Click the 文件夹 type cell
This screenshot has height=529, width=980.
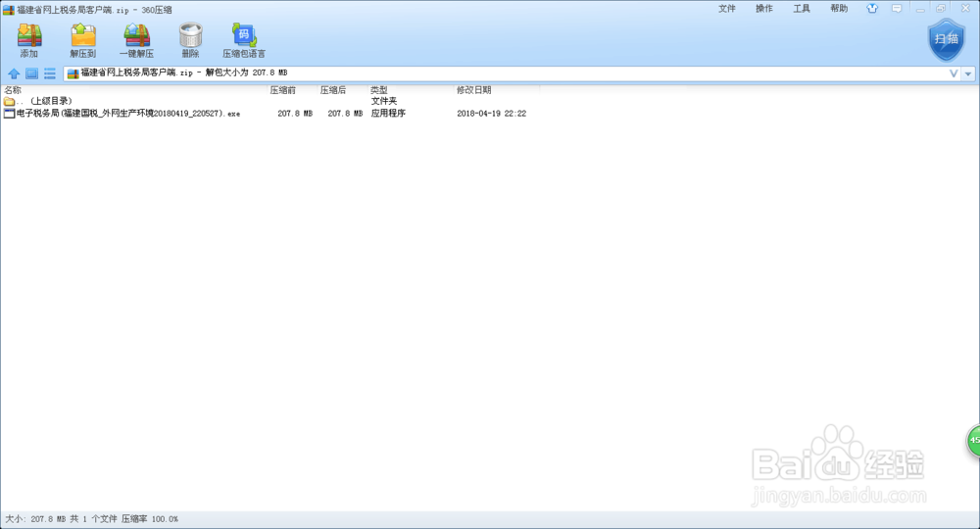384,101
